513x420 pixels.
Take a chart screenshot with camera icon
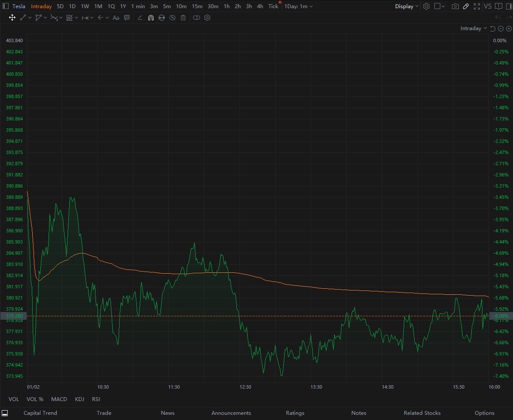click(455, 6)
